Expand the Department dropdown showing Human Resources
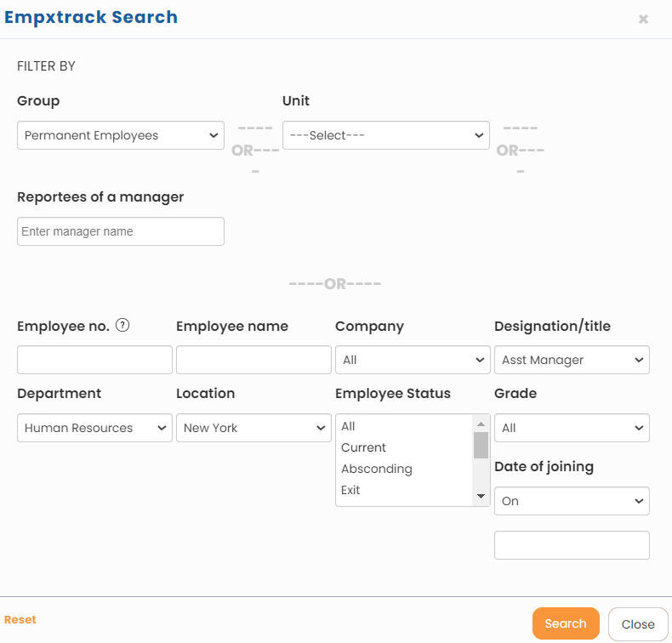 point(94,428)
